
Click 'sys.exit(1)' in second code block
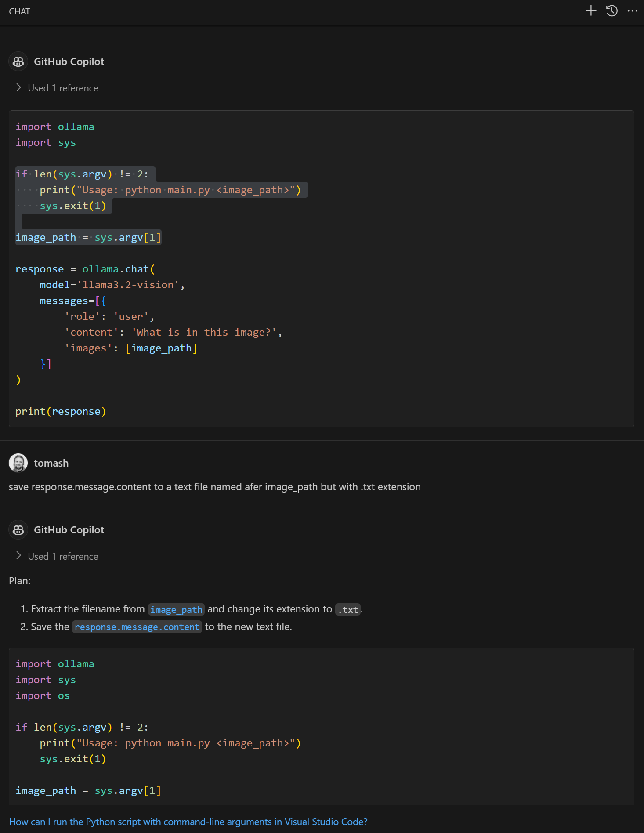coord(73,759)
